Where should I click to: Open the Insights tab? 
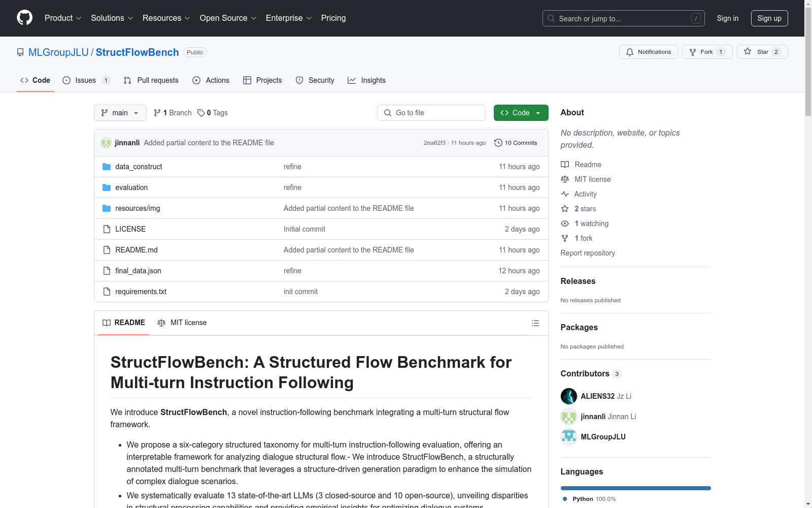click(x=366, y=80)
